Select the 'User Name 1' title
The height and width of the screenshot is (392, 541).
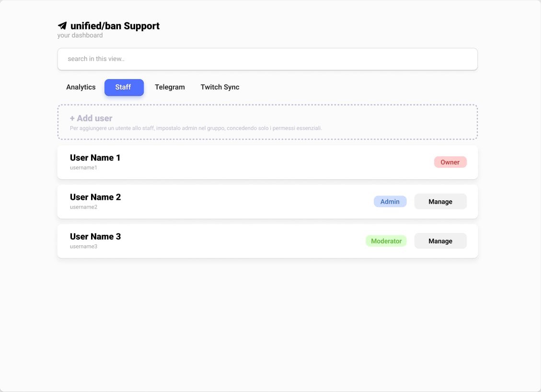(95, 158)
